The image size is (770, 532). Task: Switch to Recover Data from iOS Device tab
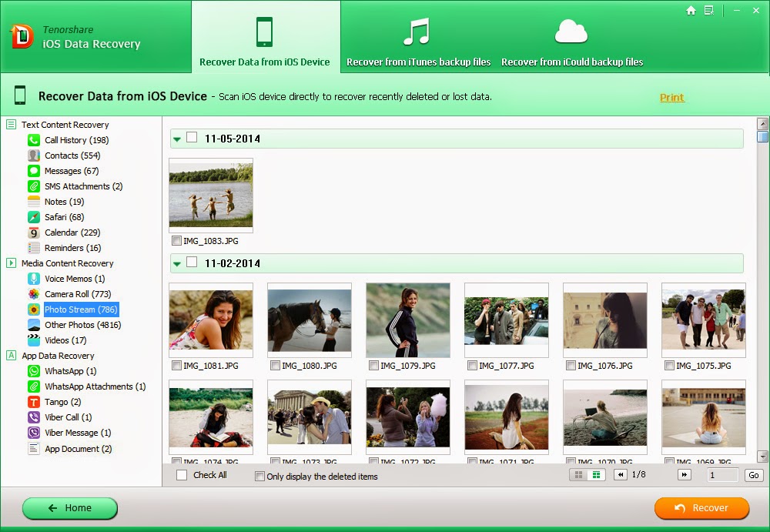[266, 37]
